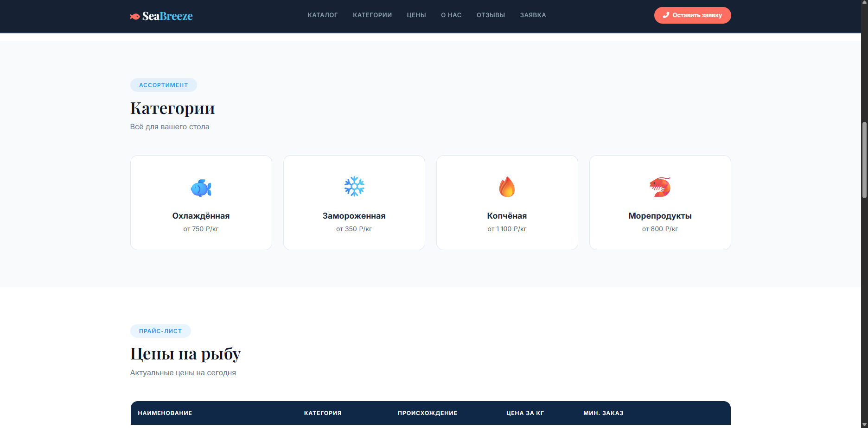Select О НАС in the top menu
Image resolution: width=868 pixels, height=428 pixels.
[x=451, y=15]
